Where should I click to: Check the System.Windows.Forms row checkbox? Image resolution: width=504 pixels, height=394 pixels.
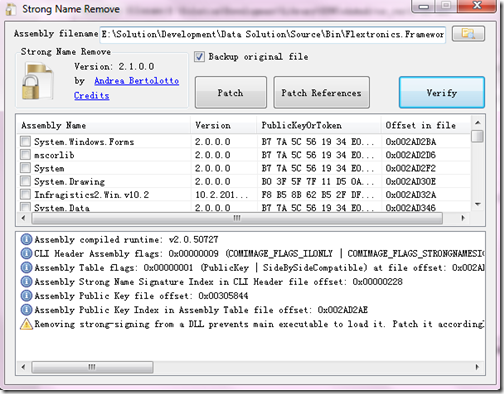[25, 141]
